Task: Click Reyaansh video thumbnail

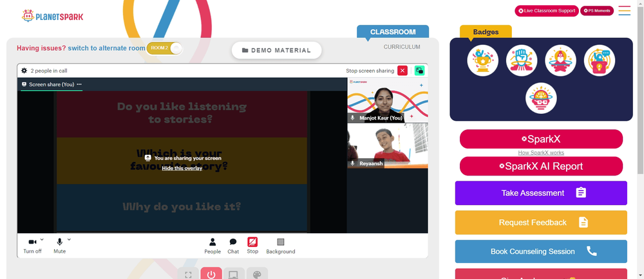Action: tap(388, 146)
